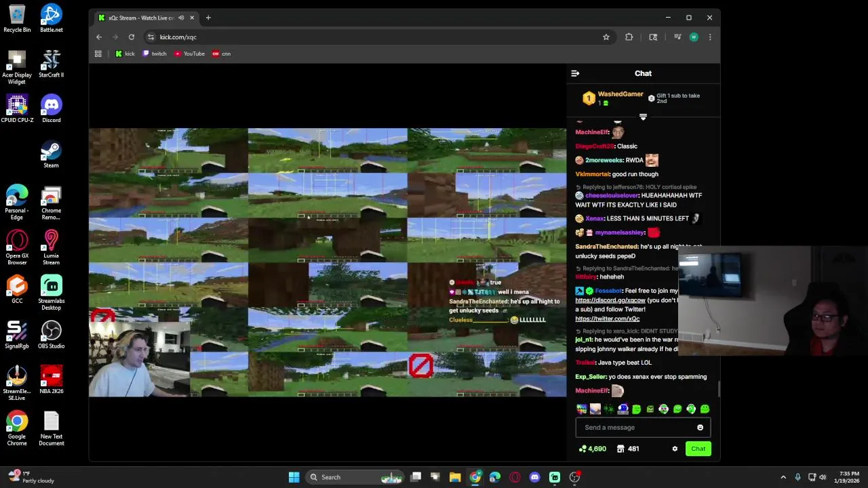Open the discord.gg/xqcow link in chat
This screenshot has height=488, width=868.
click(x=610, y=300)
